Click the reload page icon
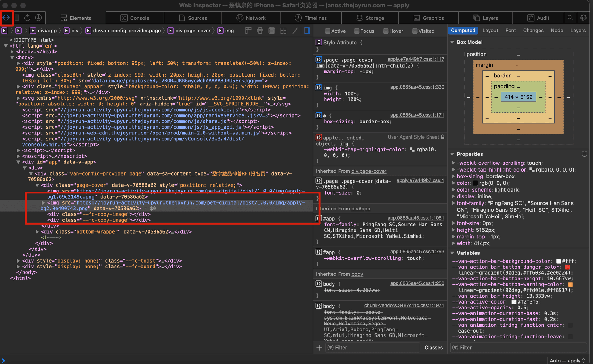The image size is (593, 364). click(x=27, y=18)
